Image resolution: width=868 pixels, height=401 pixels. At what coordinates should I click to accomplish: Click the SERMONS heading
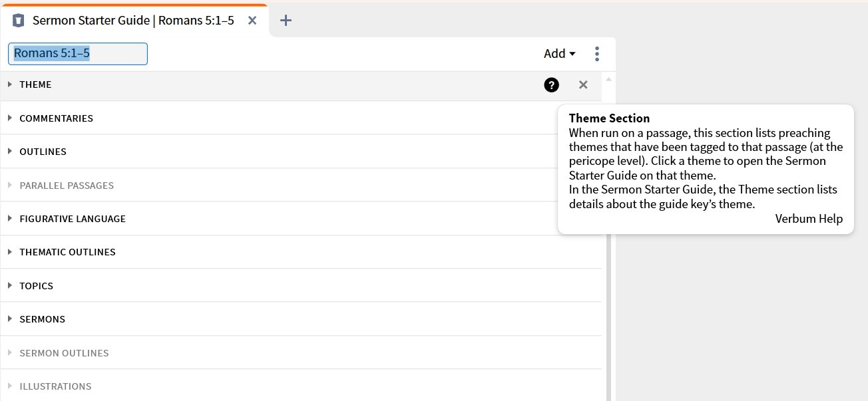click(43, 319)
